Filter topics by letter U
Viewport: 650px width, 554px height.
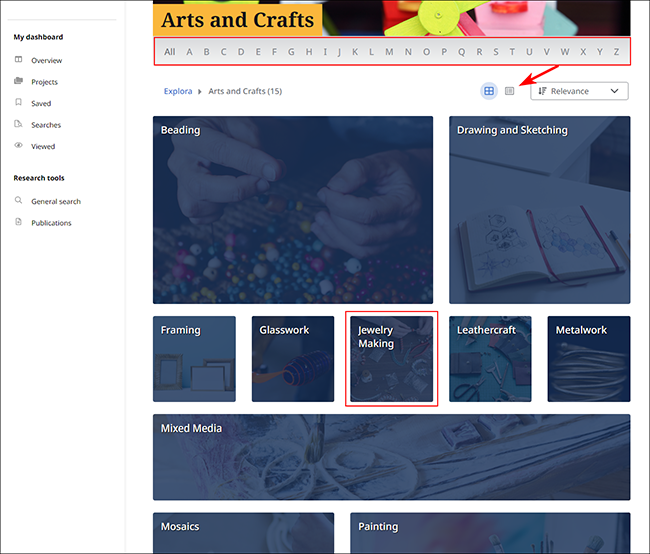point(529,52)
